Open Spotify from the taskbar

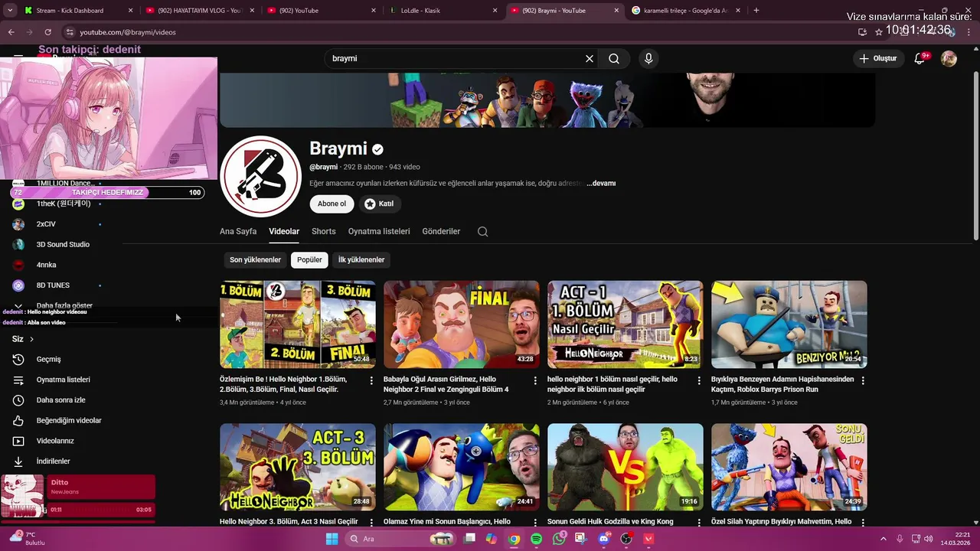pos(537,539)
